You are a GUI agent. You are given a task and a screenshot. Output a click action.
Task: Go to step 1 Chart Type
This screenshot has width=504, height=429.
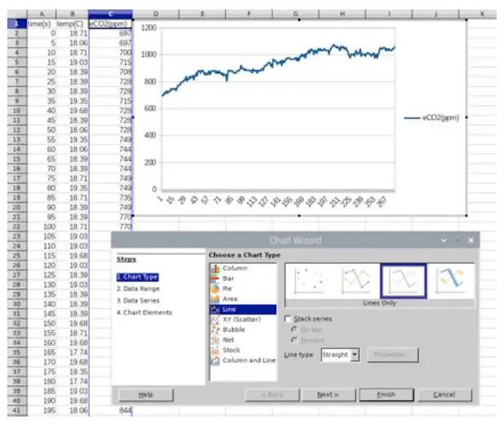137,277
